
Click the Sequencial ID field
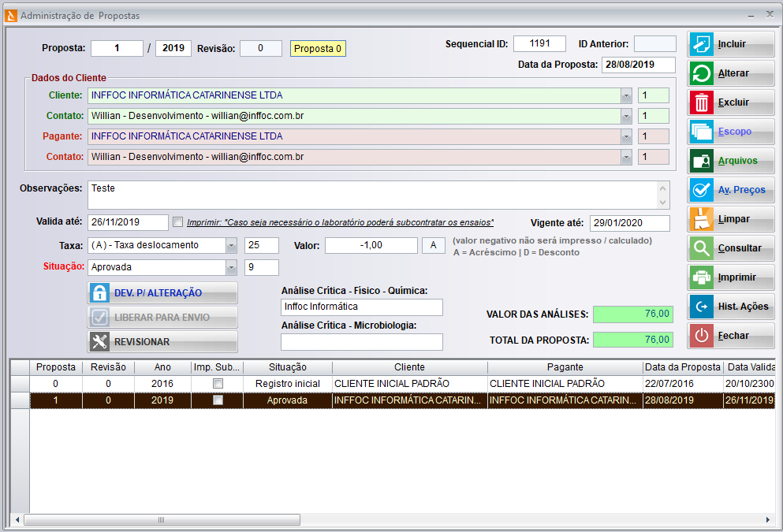click(540, 44)
